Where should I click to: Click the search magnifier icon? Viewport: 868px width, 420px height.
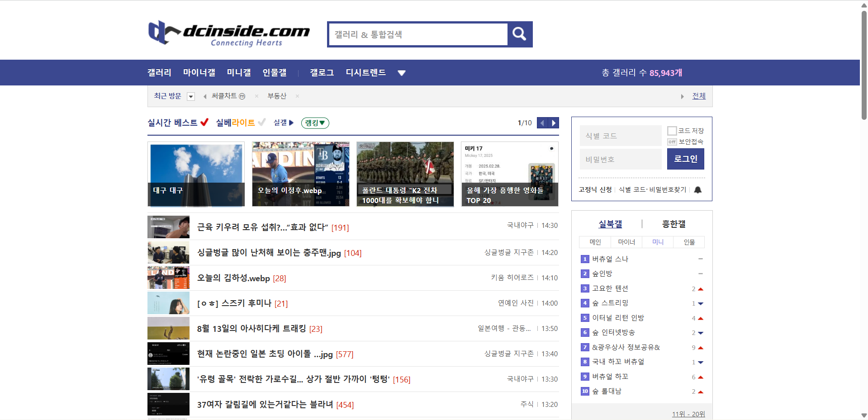(x=519, y=34)
